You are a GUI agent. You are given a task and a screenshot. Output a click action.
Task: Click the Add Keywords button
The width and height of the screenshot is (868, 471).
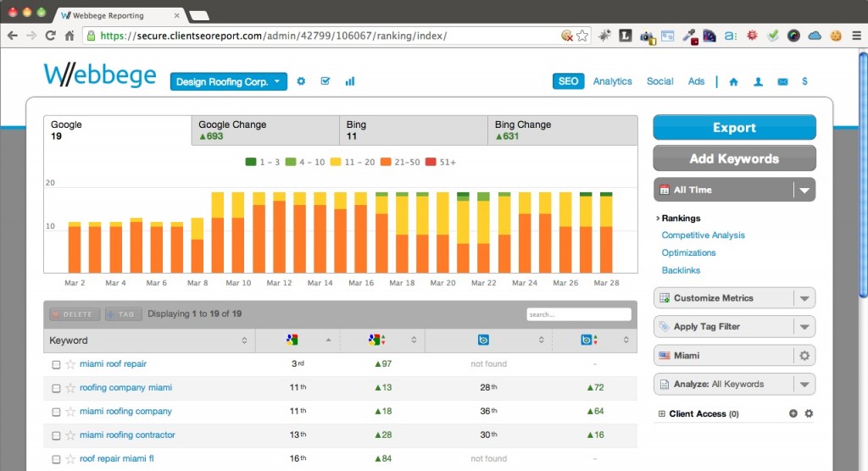tap(734, 158)
